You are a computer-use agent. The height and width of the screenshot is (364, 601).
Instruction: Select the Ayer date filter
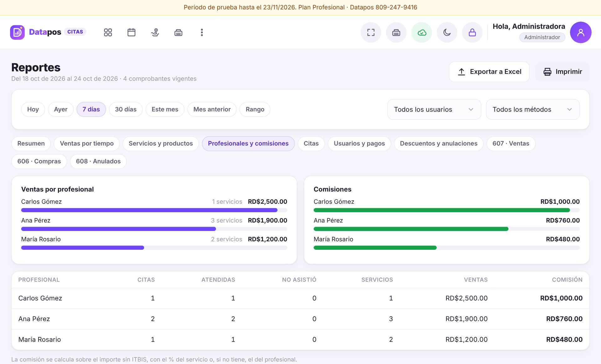pos(61,109)
